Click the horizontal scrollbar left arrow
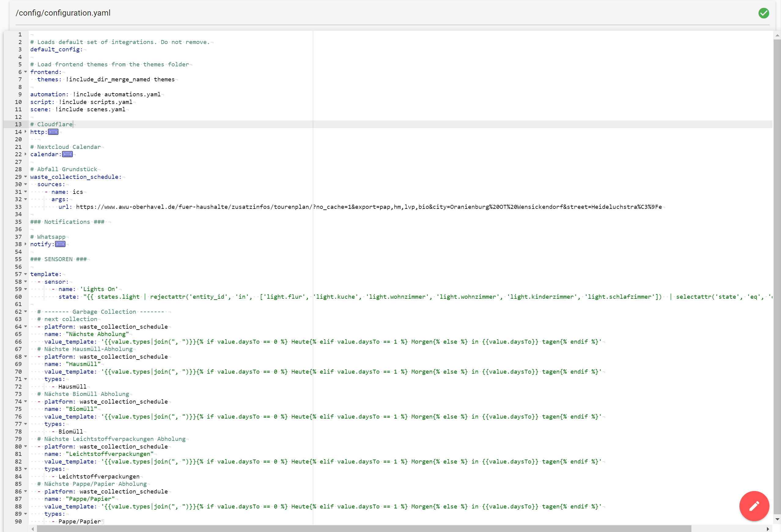Screen dimensions: 781x532 [33, 529]
